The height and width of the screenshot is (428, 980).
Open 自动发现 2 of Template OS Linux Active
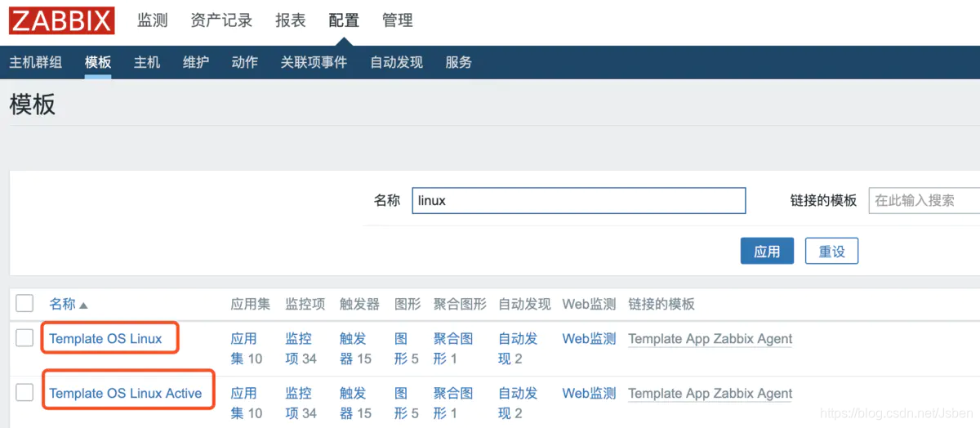point(518,403)
